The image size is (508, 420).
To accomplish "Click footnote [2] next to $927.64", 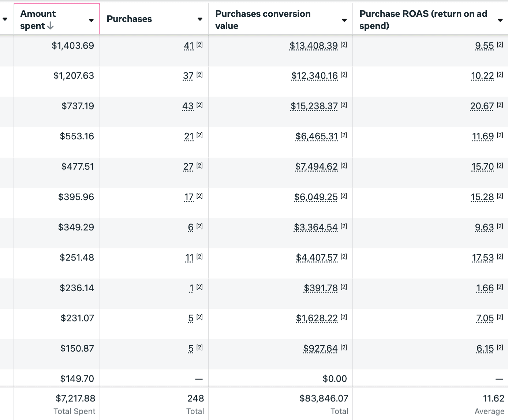I will click(344, 348).
